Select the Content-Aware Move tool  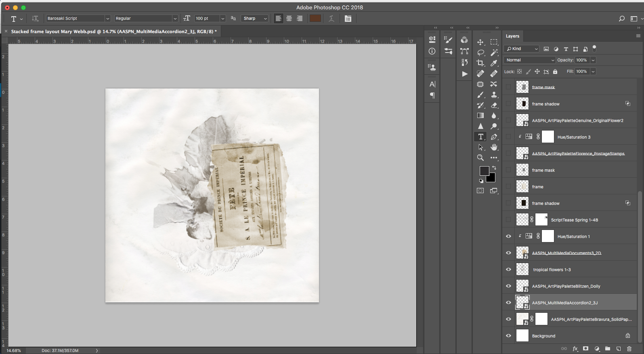click(x=494, y=84)
